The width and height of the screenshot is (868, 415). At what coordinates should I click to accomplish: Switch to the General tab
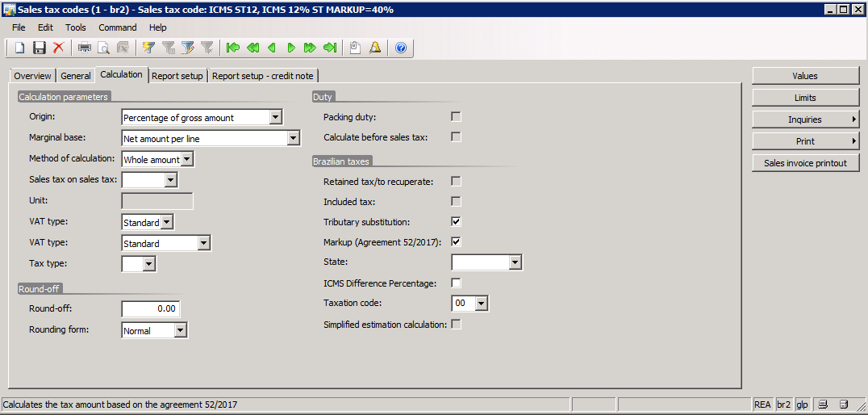(x=75, y=76)
